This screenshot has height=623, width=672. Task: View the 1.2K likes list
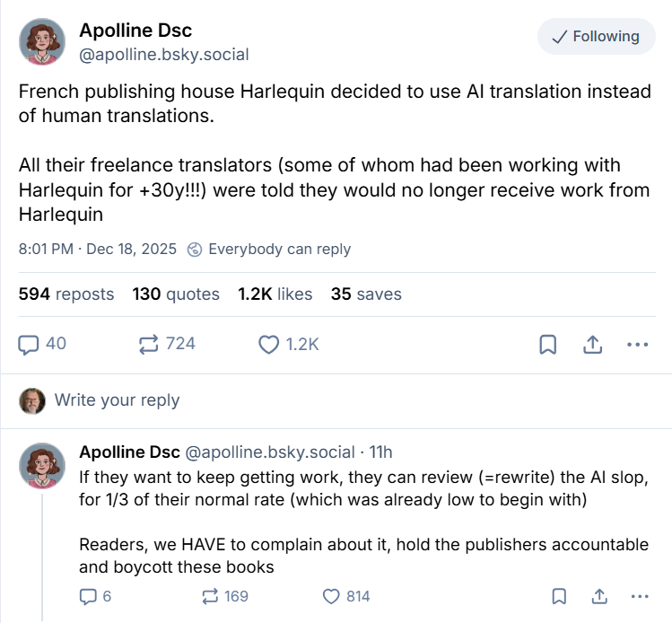(x=275, y=294)
